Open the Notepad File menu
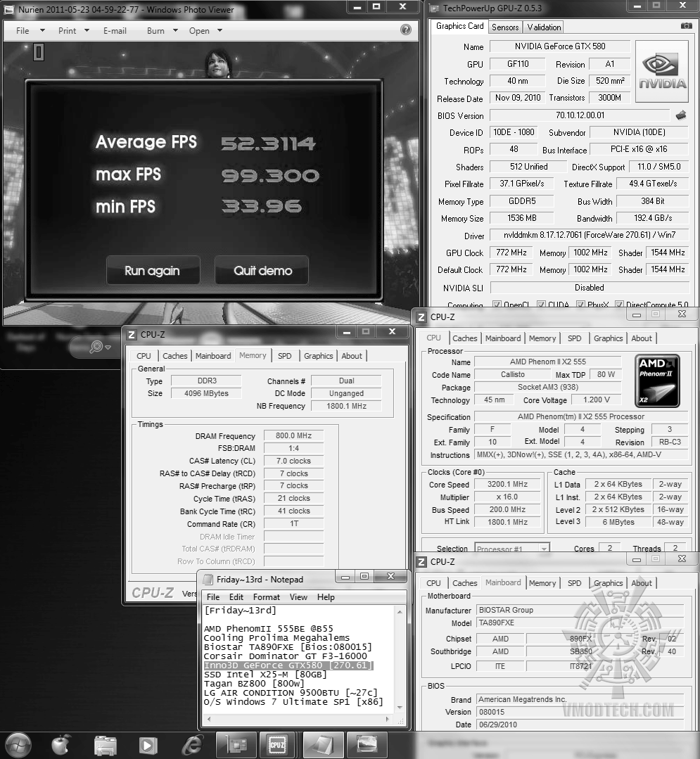 pyautogui.click(x=213, y=597)
